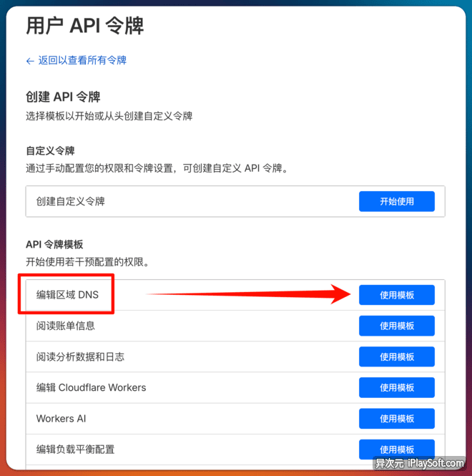Select the 编辑区域 DNS template name
Image resolution: width=472 pixels, height=476 pixels.
point(67,294)
